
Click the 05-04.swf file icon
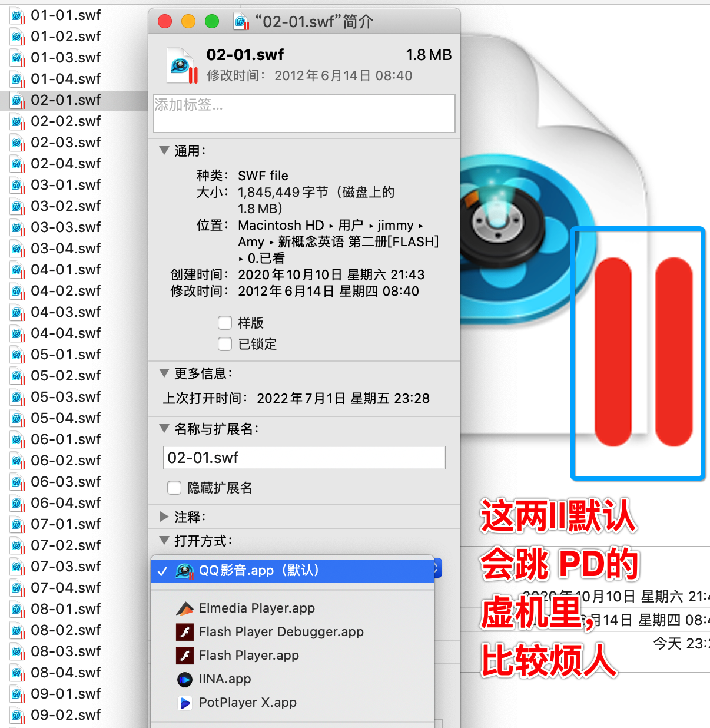pyautogui.click(x=18, y=419)
